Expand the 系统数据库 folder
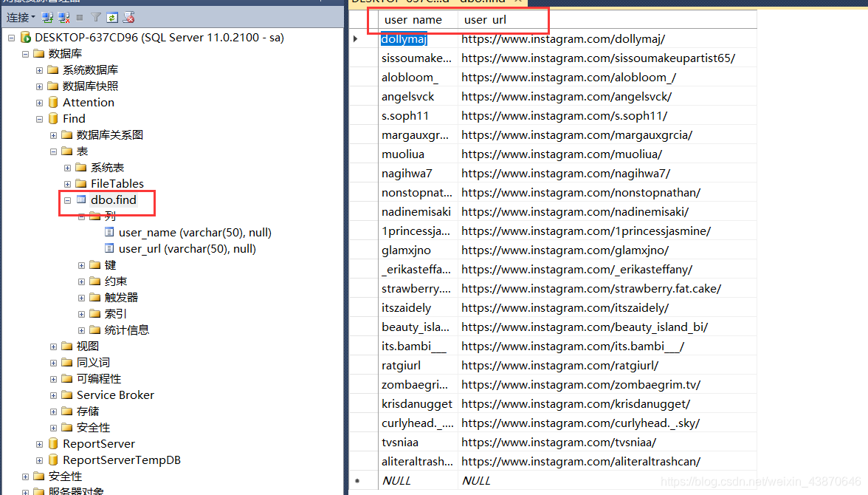Screen dimensions: 868x495 [39, 70]
